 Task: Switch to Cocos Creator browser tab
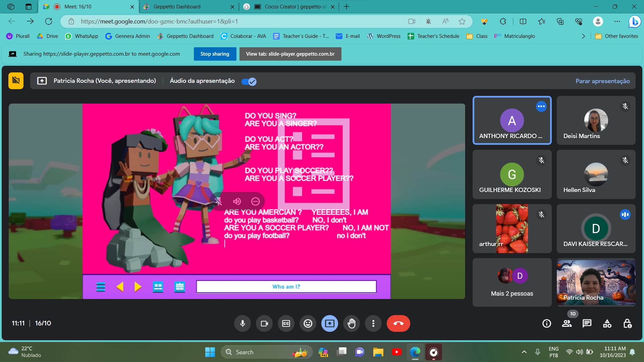288,7
